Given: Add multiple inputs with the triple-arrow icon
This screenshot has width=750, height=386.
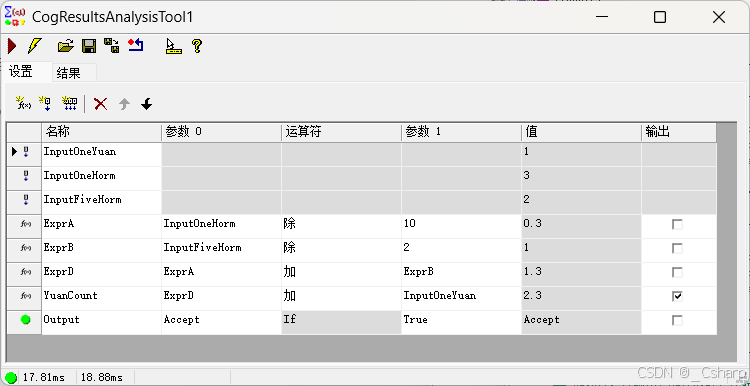Looking at the screenshot, I should click(x=69, y=103).
